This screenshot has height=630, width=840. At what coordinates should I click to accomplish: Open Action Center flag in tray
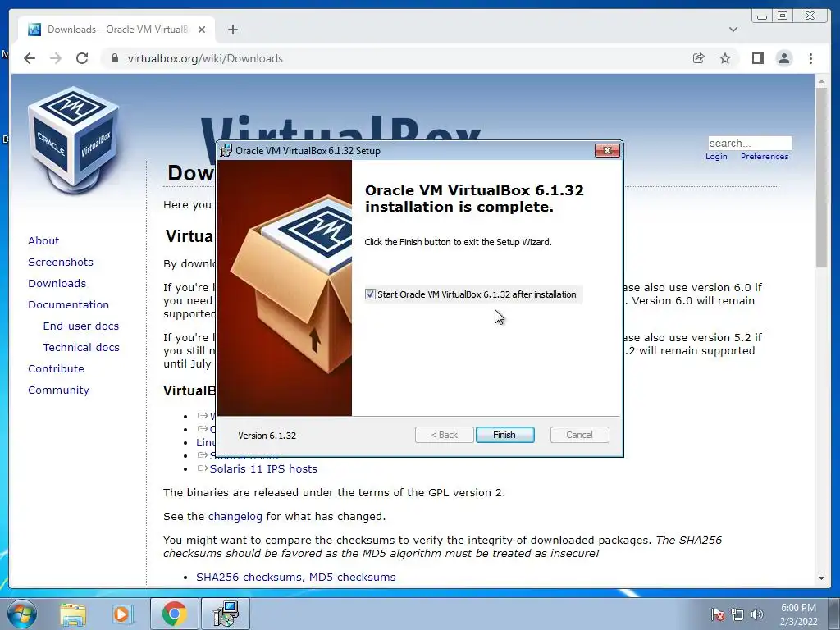point(717,614)
